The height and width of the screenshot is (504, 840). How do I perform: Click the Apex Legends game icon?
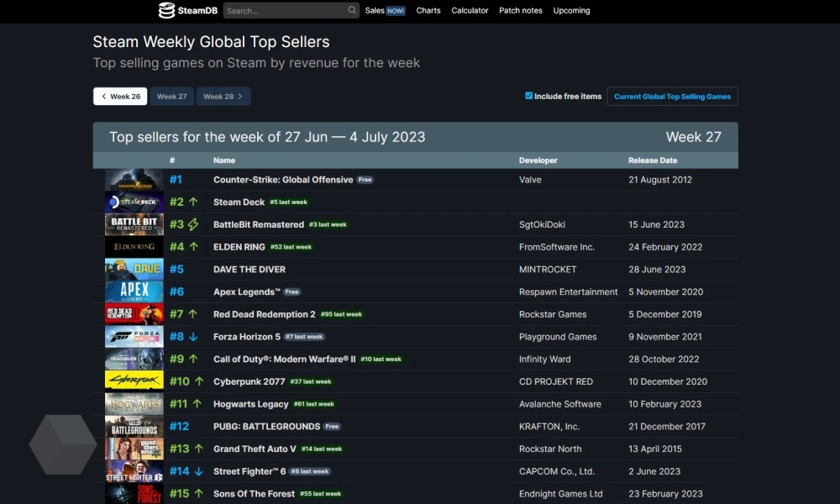tap(134, 291)
